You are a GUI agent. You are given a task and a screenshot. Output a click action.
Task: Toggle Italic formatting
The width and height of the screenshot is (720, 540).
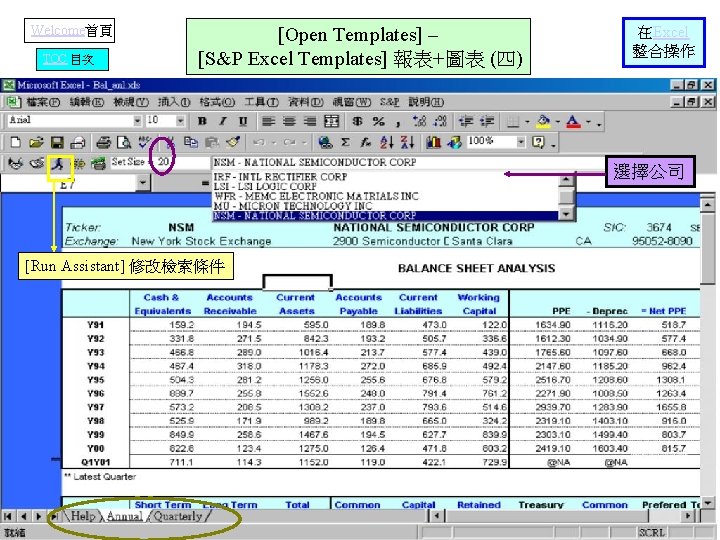(x=223, y=121)
